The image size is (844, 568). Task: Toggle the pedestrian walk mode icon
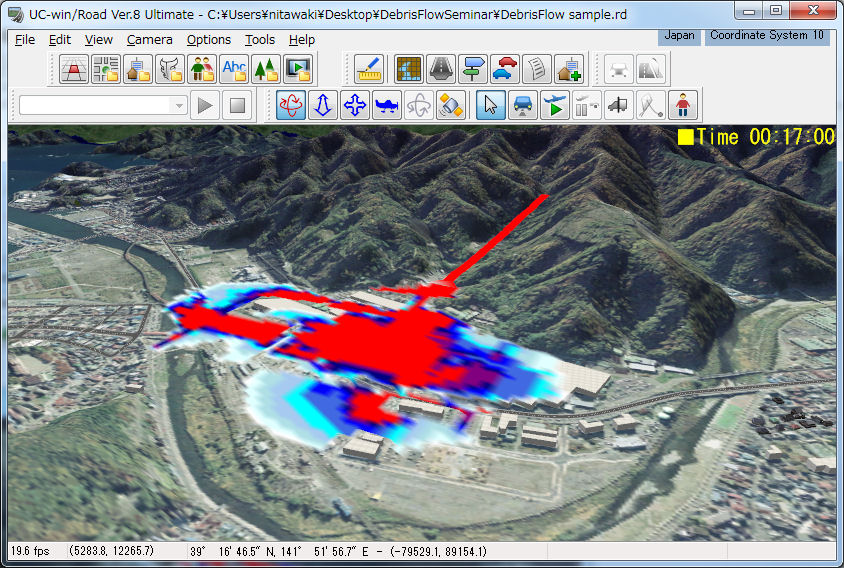(684, 105)
